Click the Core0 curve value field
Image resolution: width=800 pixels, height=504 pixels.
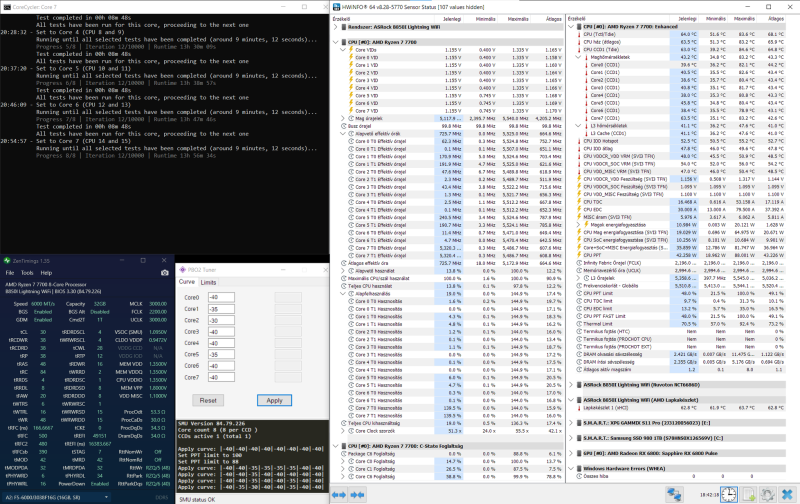221,297
